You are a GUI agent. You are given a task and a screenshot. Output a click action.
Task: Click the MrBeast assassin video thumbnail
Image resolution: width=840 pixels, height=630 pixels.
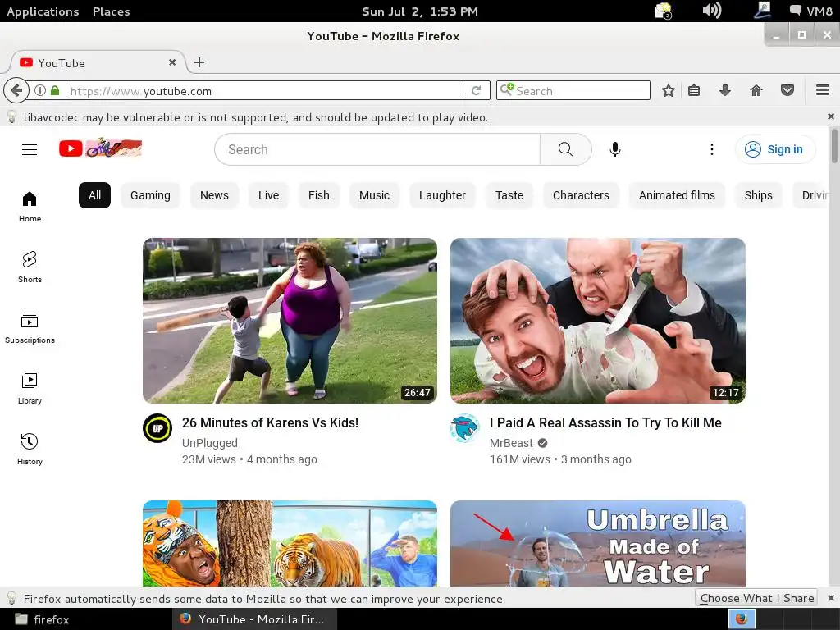click(598, 321)
